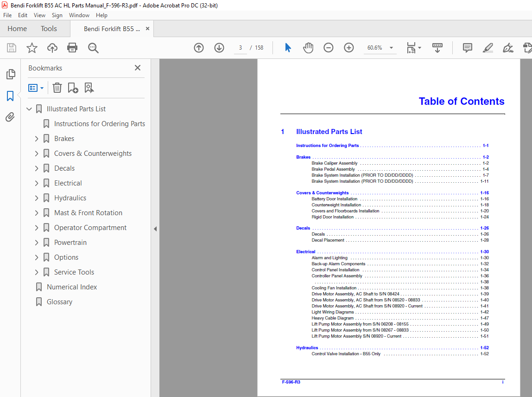Add a sticky note comment
The width and height of the screenshot is (532, 397).
[x=468, y=48]
